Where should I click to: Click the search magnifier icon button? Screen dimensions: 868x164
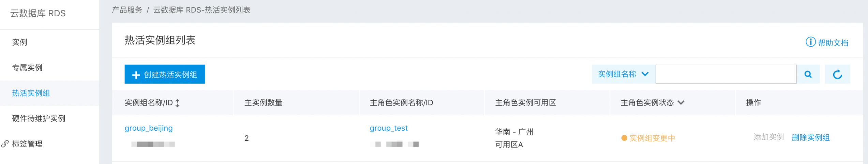click(808, 74)
